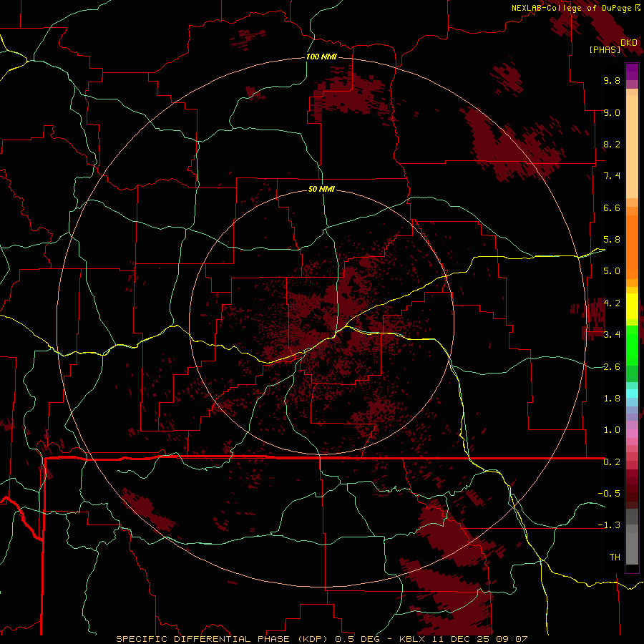Click the "DKD" unit label
The image size is (644, 644).
pos(629,43)
